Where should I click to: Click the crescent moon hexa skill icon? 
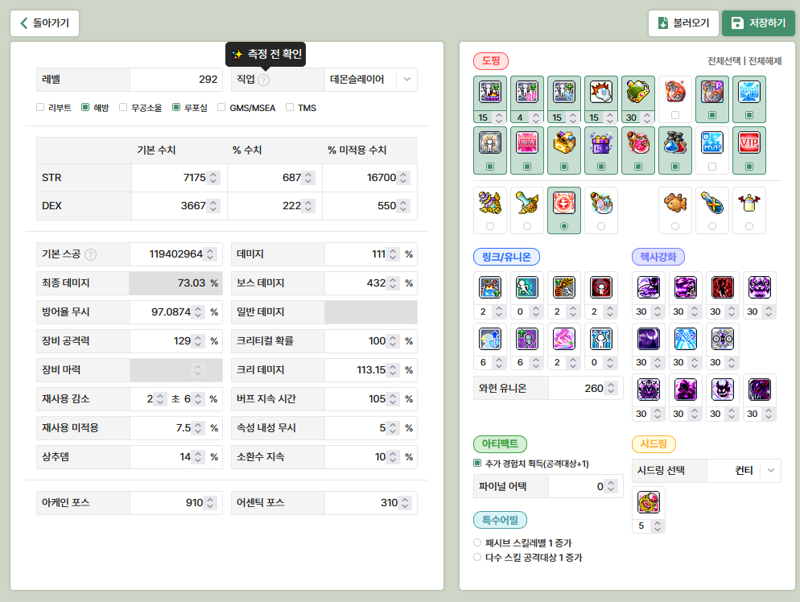click(648, 339)
